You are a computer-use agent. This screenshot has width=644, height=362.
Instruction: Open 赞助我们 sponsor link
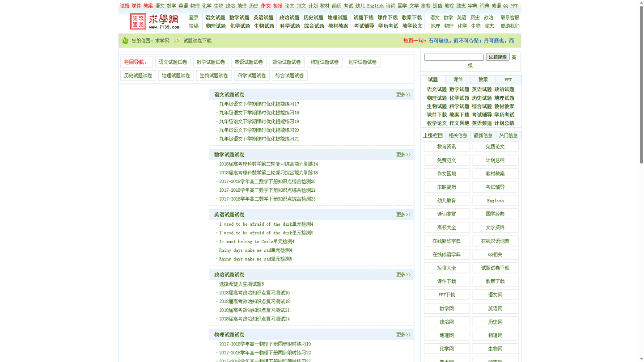(510, 26)
